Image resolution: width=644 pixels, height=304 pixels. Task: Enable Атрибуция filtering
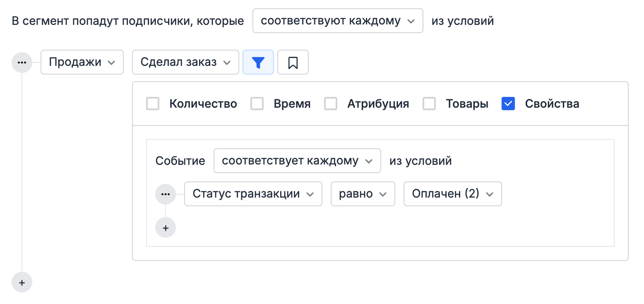(331, 104)
